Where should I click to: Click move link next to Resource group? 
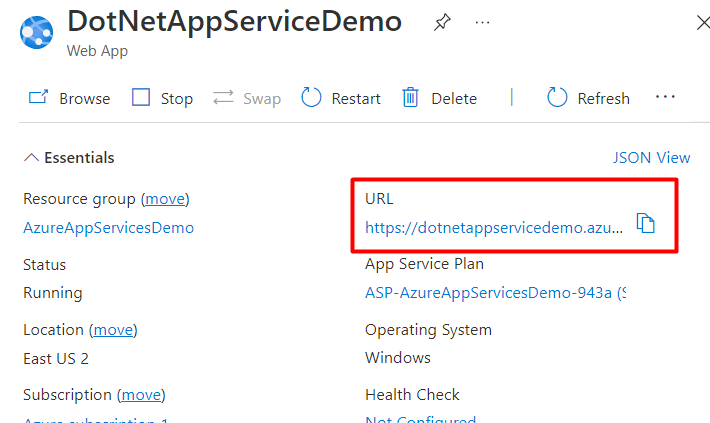pyautogui.click(x=165, y=199)
